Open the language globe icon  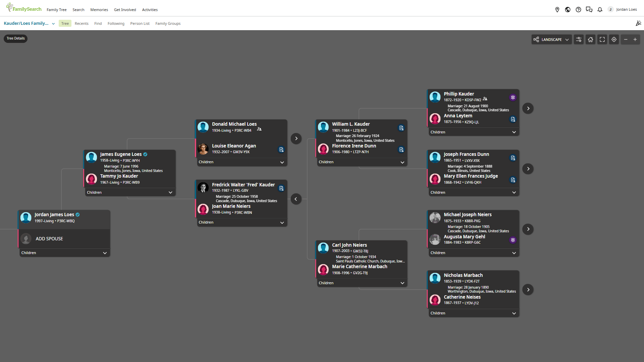(x=568, y=10)
